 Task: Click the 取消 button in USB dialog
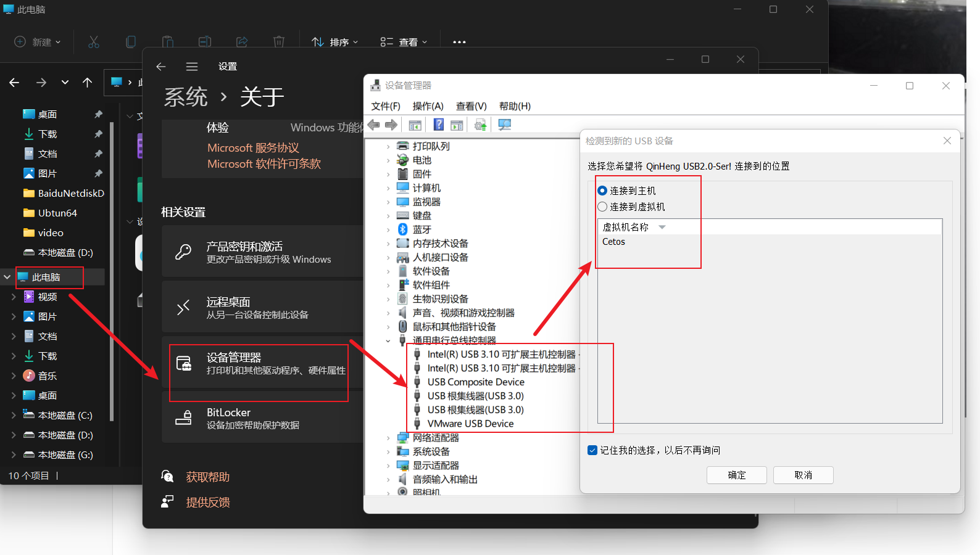point(804,475)
